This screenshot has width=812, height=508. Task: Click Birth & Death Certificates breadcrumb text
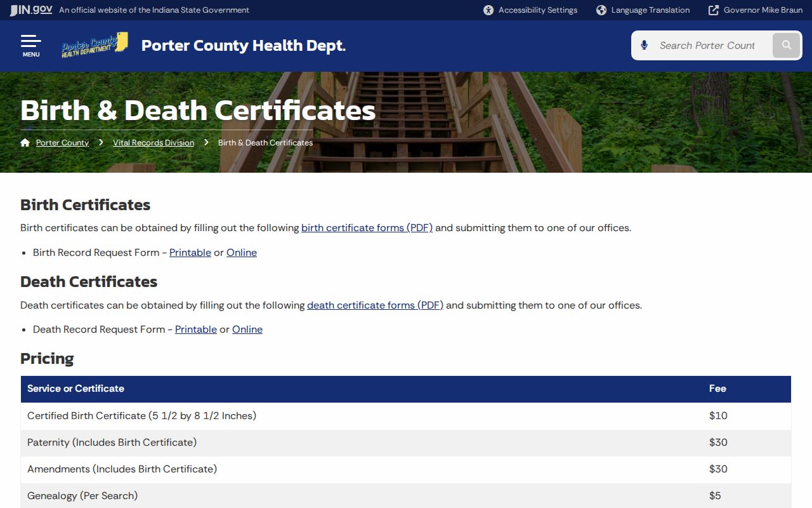click(265, 143)
